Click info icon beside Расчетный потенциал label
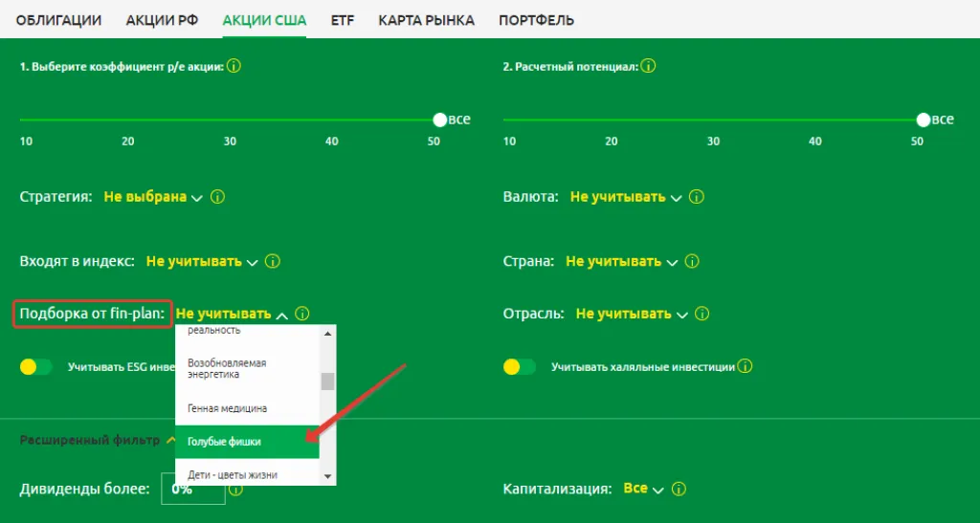The width and height of the screenshot is (980, 523). point(648,67)
